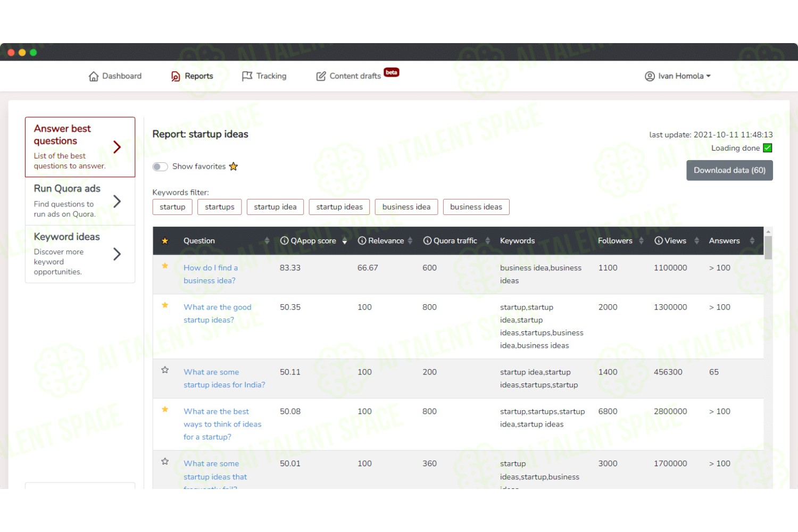Open the Content drafts tab

[x=357, y=76]
